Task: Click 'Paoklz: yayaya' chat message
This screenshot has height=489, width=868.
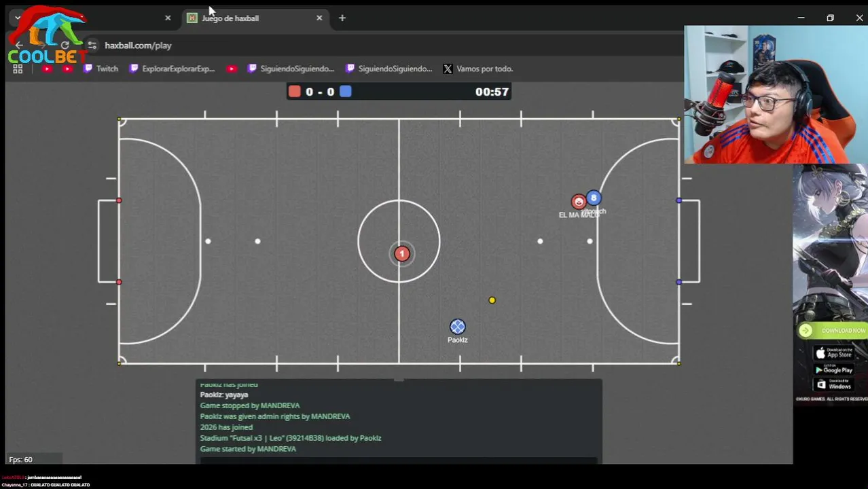Action: tap(224, 395)
